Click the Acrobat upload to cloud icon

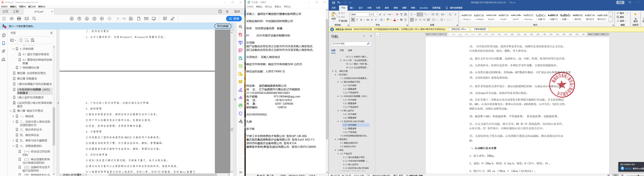(11, 19)
